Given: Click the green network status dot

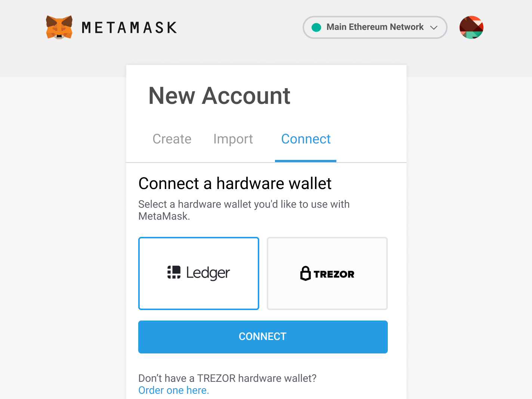Looking at the screenshot, I should click(316, 27).
